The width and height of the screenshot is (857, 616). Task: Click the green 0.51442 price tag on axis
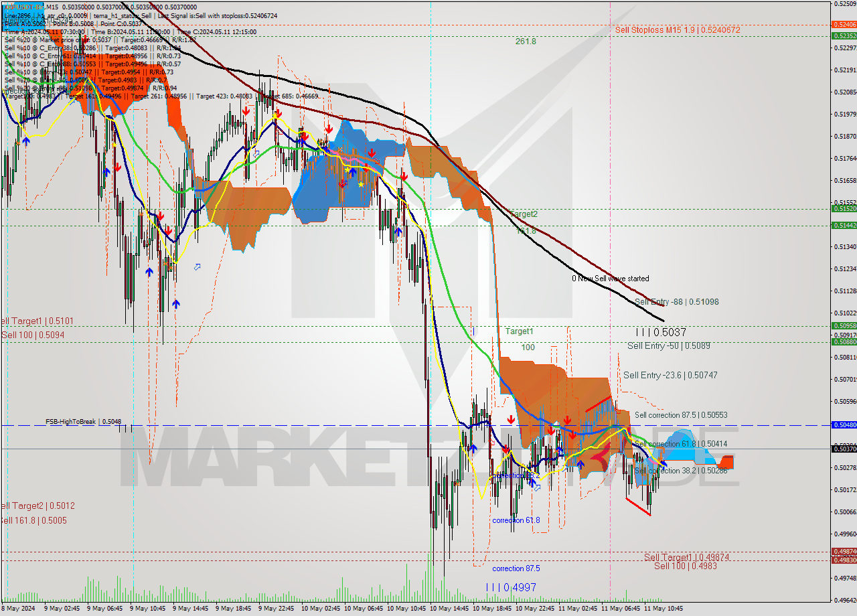point(844,225)
